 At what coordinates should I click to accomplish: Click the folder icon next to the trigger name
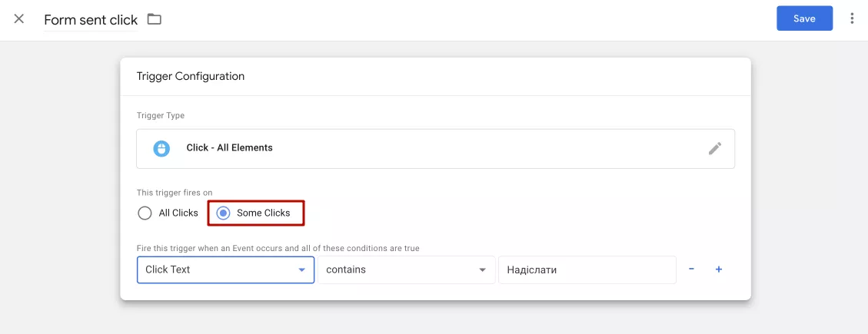point(155,19)
